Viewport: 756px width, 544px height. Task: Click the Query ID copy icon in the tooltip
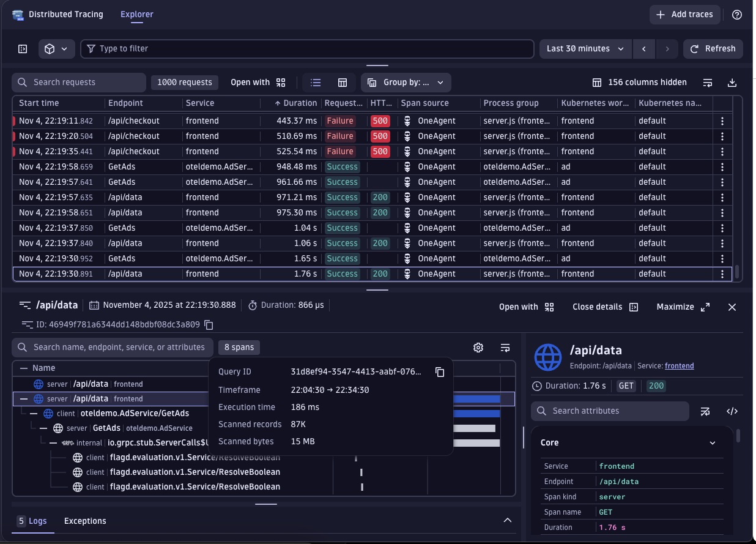(x=440, y=371)
